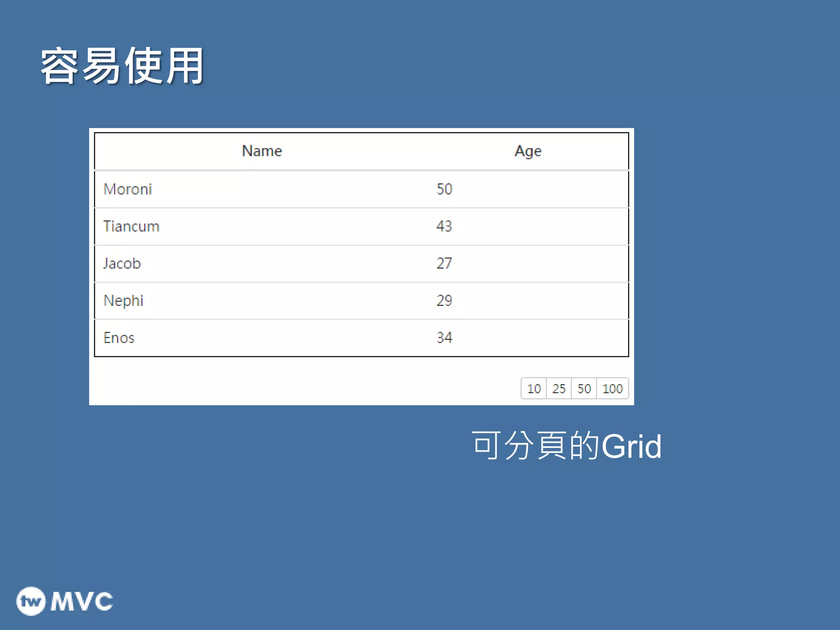The height and width of the screenshot is (630, 840).
Task: Select page size 50 button
Action: [x=584, y=388]
